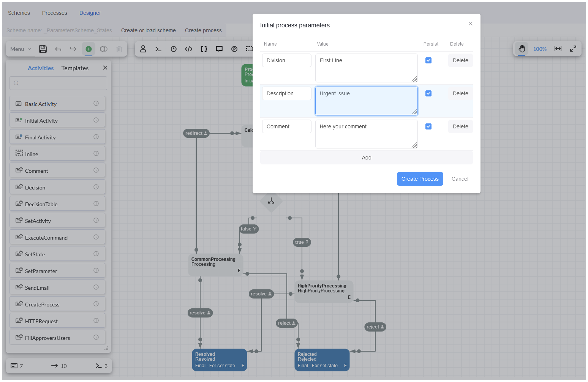Screen dimensions: 588x382
Task: Close the Activities side panel
Action: (105, 68)
